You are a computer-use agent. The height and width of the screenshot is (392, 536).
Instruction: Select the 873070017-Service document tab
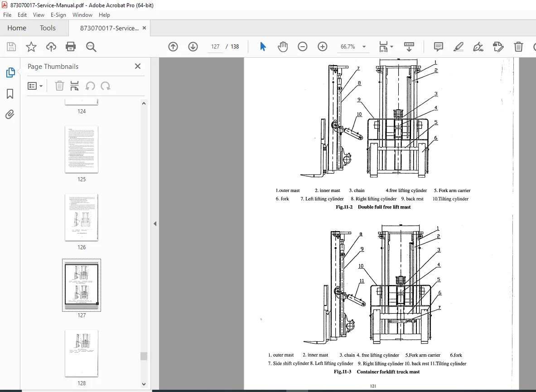(109, 28)
